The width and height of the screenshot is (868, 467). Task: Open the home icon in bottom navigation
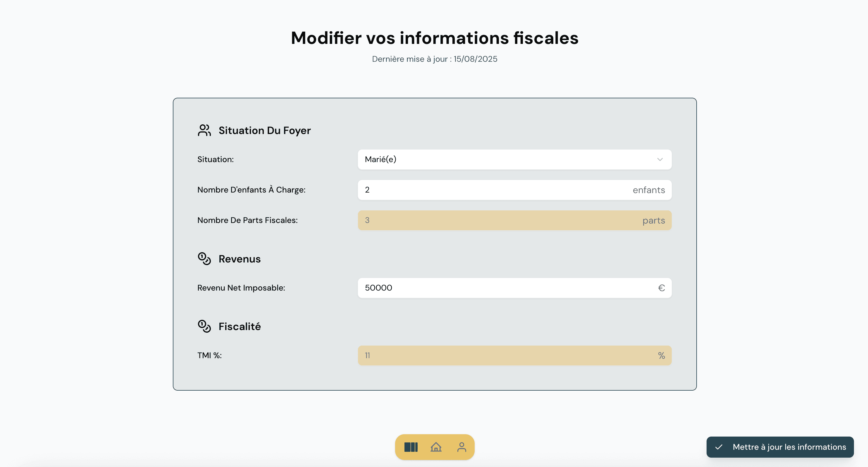coord(435,447)
